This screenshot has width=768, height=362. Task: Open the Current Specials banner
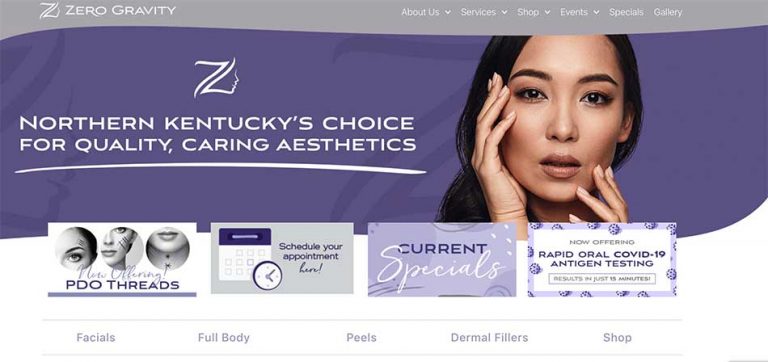pos(442,260)
